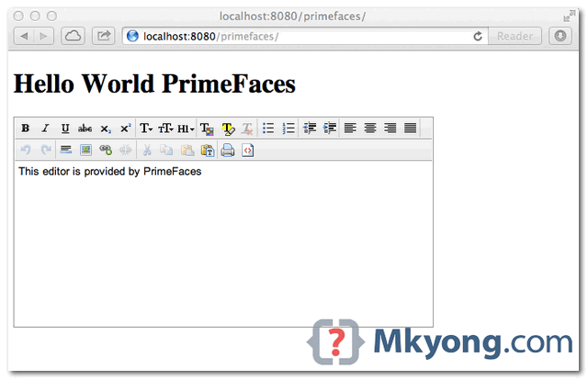Open the font color picker
Image resolution: width=588 pixels, height=380 pixels.
pos(207,129)
